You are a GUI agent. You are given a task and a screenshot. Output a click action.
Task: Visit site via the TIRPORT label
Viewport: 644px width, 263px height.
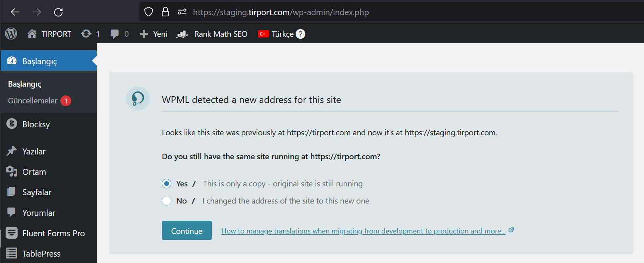[x=56, y=34]
